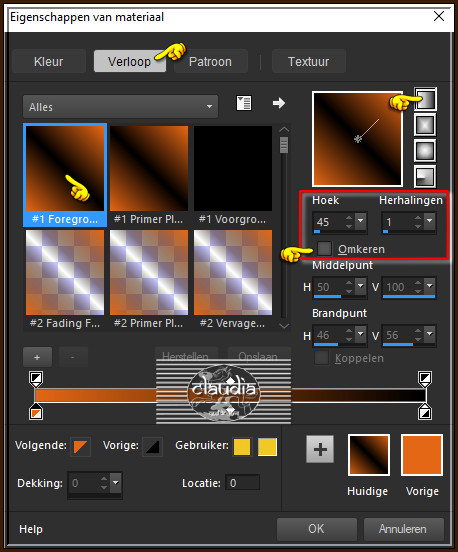
Task: Open the Hoek angle dropdown arrow
Action: 360,222
